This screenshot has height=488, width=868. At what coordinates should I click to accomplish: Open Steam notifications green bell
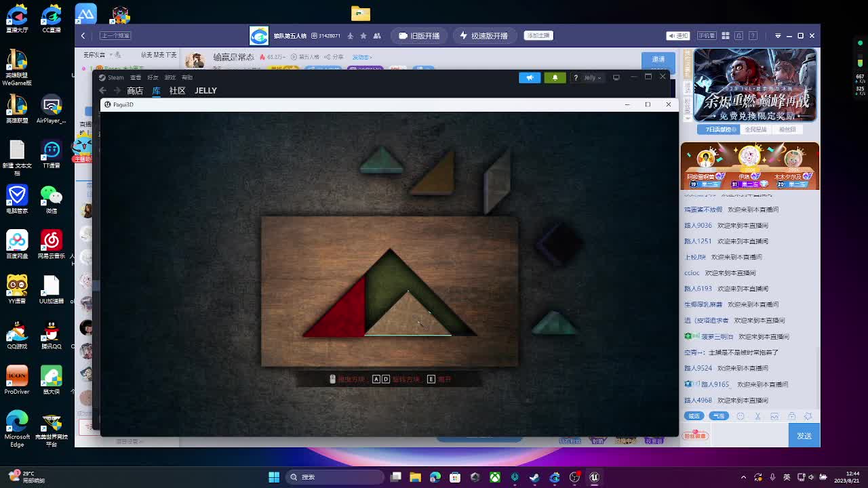pyautogui.click(x=555, y=77)
